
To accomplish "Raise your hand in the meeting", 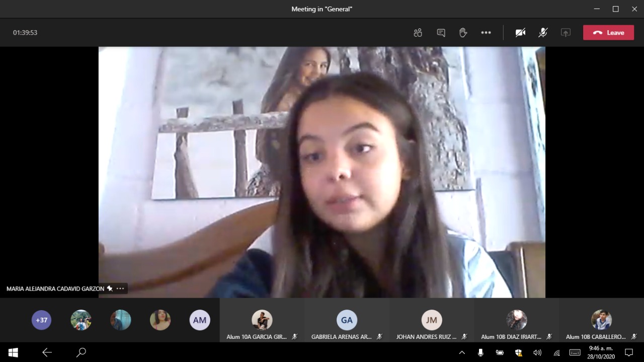I will click(x=463, y=33).
